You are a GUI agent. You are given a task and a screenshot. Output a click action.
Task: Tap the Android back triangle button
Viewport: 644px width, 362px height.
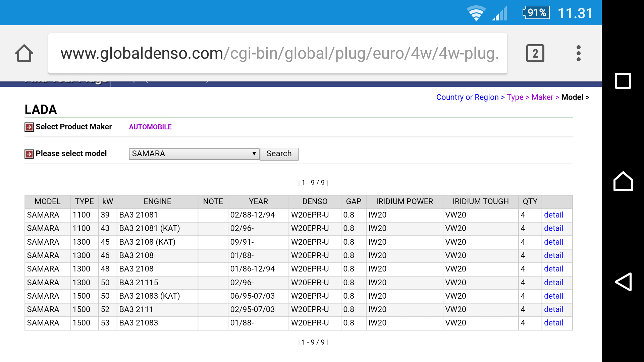[623, 282]
